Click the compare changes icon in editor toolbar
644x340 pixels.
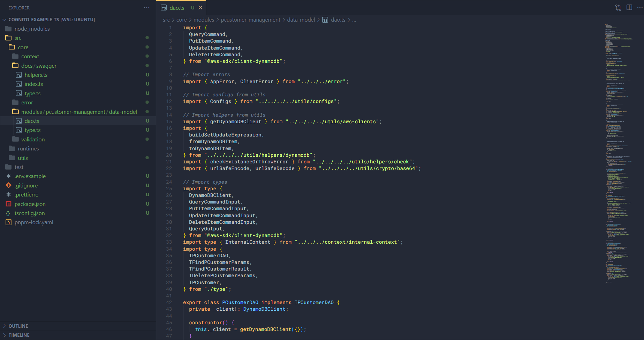pos(618,8)
